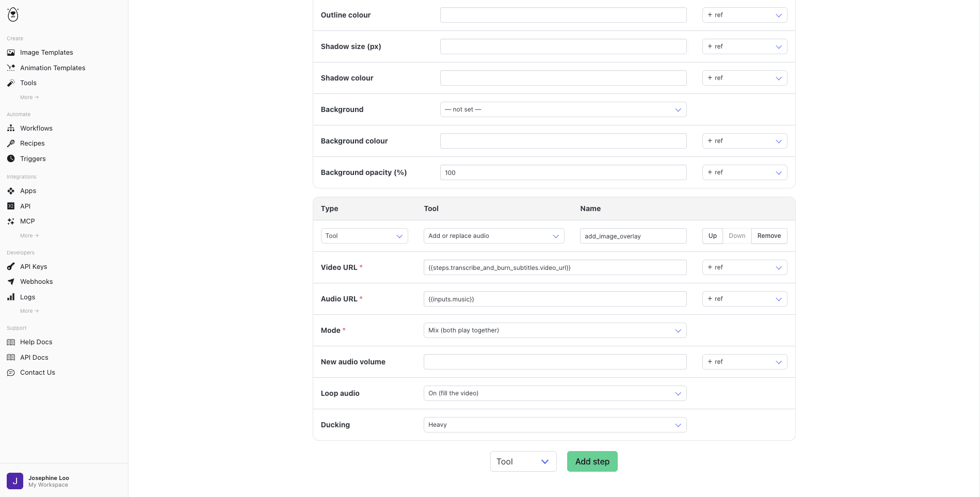Click Josephine Loo avatar

[15, 481]
